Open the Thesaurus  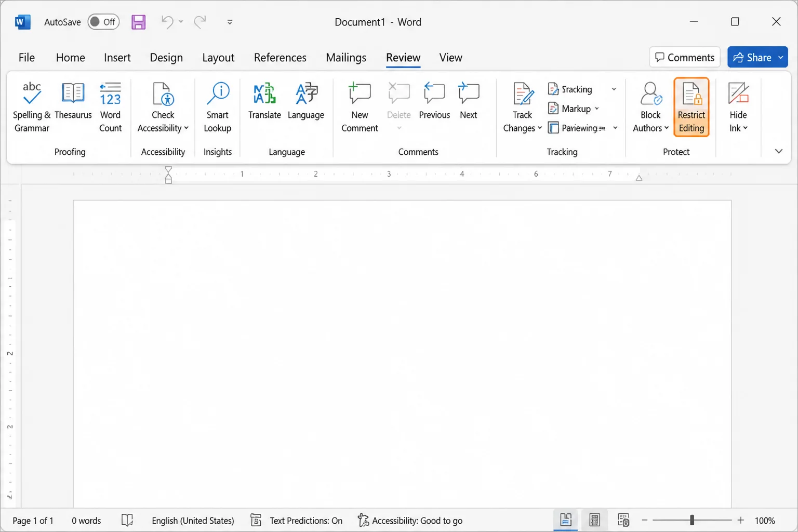click(73, 101)
